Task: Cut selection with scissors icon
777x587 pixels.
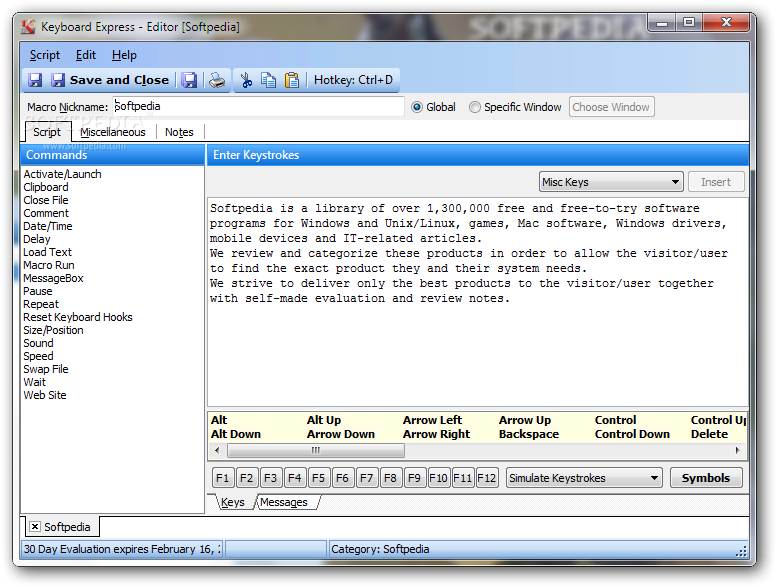Action: (x=246, y=80)
